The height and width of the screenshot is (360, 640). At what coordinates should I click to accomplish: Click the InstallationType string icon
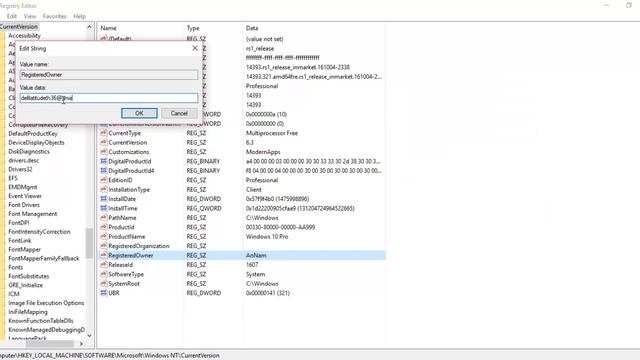(104, 189)
